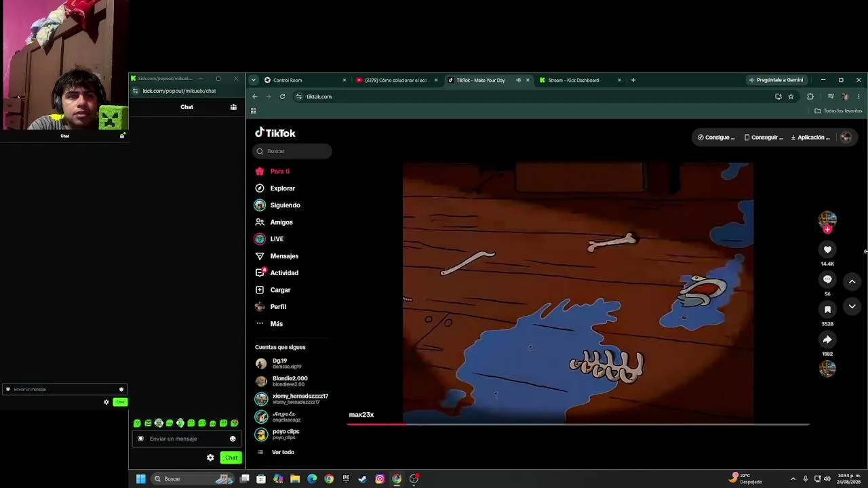868x488 pixels.
Task: Open comments on the TikTok video
Action: click(x=827, y=279)
